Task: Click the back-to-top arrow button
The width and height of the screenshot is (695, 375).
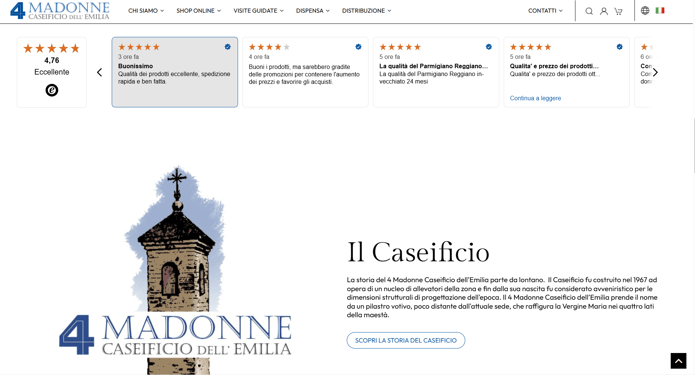Action: pyautogui.click(x=678, y=361)
